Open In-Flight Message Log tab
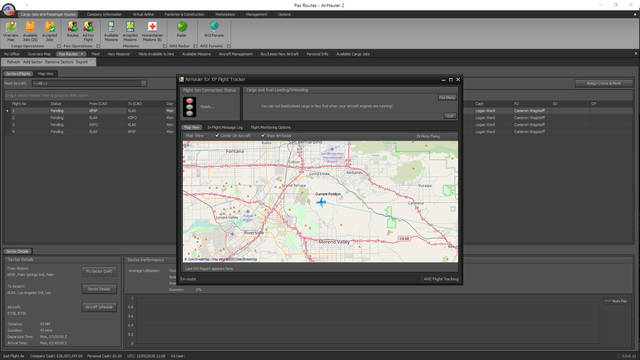 click(225, 127)
